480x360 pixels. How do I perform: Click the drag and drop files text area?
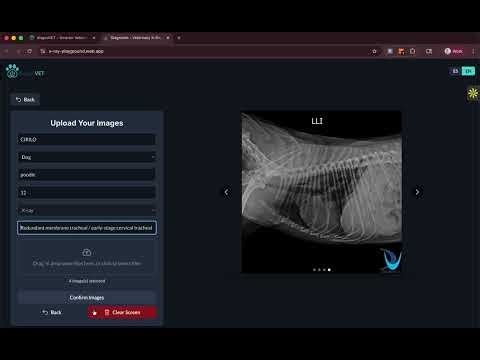(87, 263)
